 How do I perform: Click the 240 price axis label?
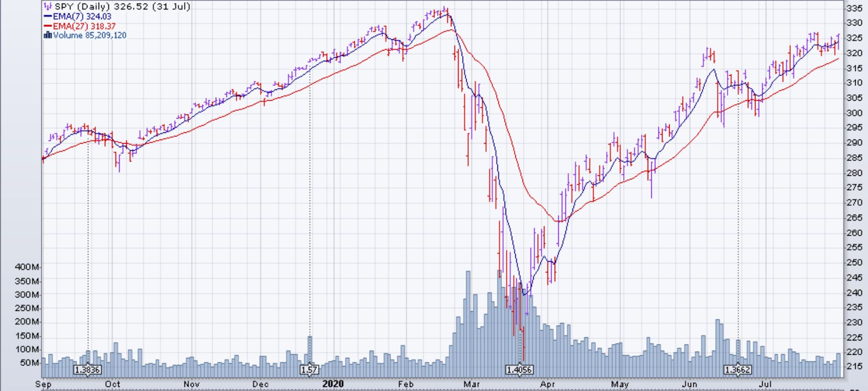pos(854,293)
